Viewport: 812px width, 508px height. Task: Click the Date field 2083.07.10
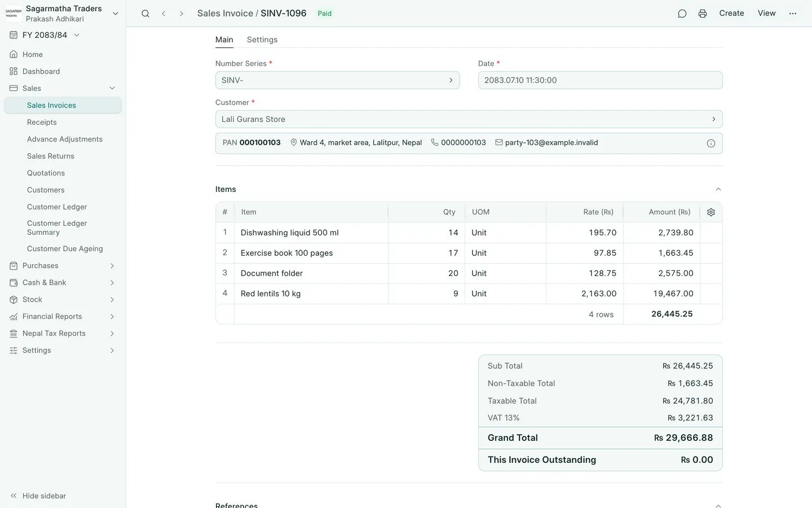tap(600, 80)
